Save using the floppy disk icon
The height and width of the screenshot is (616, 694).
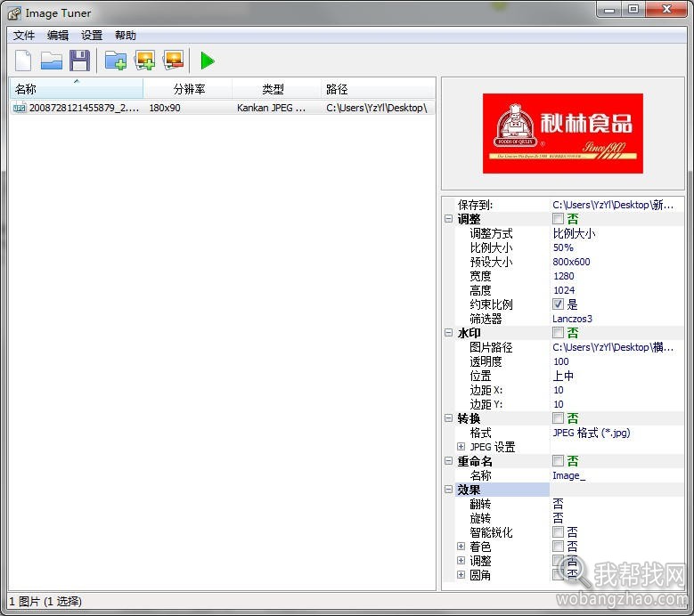[x=79, y=61]
